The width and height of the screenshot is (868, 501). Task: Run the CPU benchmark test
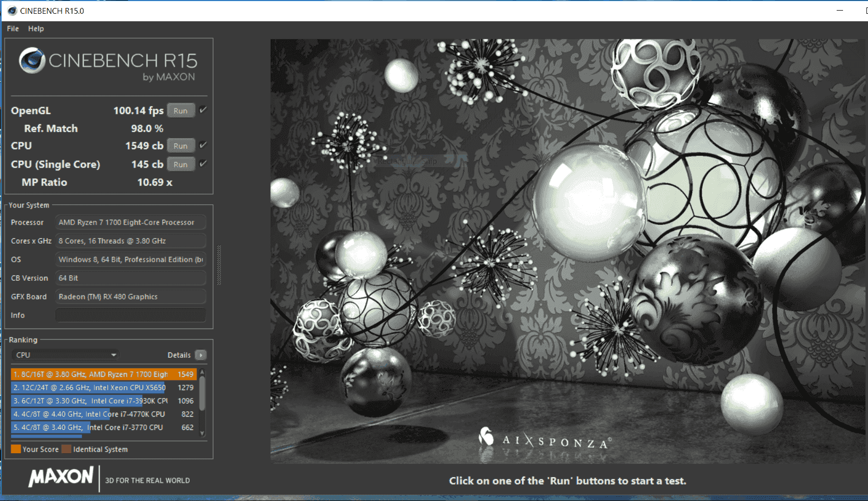pos(181,145)
